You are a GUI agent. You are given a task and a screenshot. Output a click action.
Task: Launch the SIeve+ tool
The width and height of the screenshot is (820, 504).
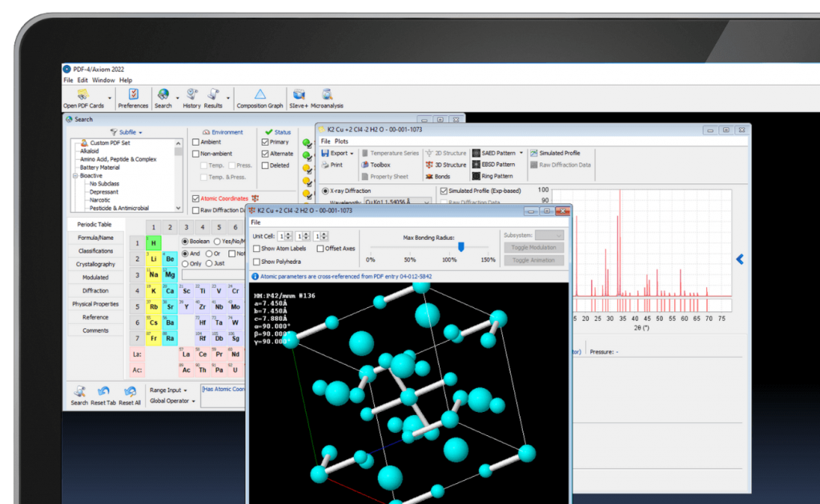tap(299, 98)
